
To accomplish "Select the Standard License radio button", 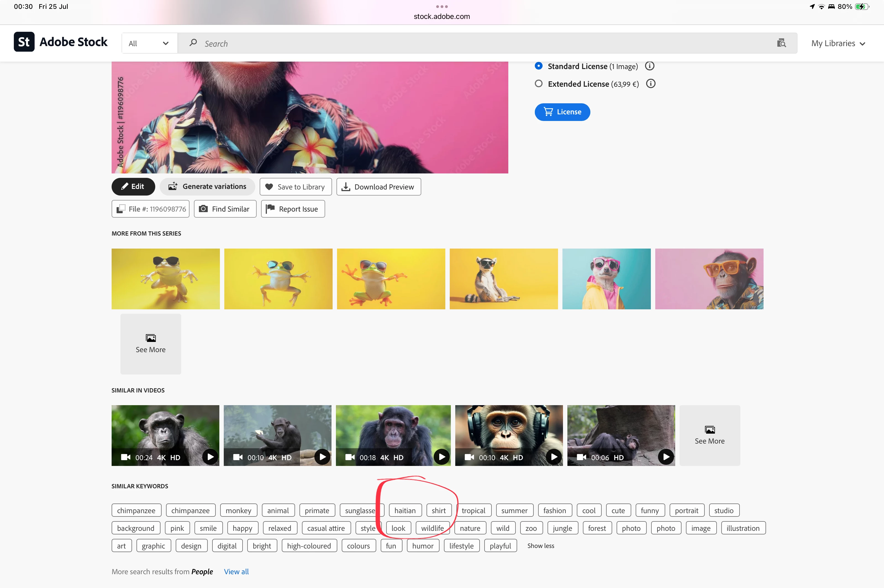I will click(x=539, y=66).
